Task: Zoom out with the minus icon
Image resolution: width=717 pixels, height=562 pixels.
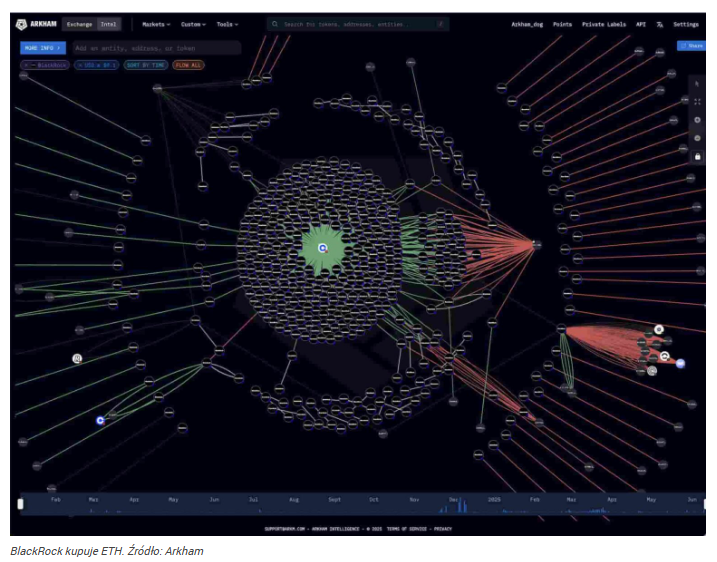Action: click(697, 138)
